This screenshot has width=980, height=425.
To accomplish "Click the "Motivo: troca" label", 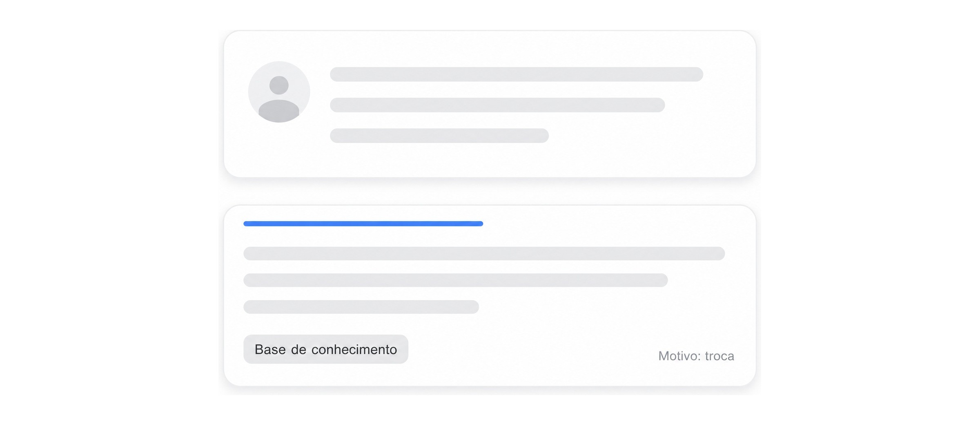I will 696,356.
